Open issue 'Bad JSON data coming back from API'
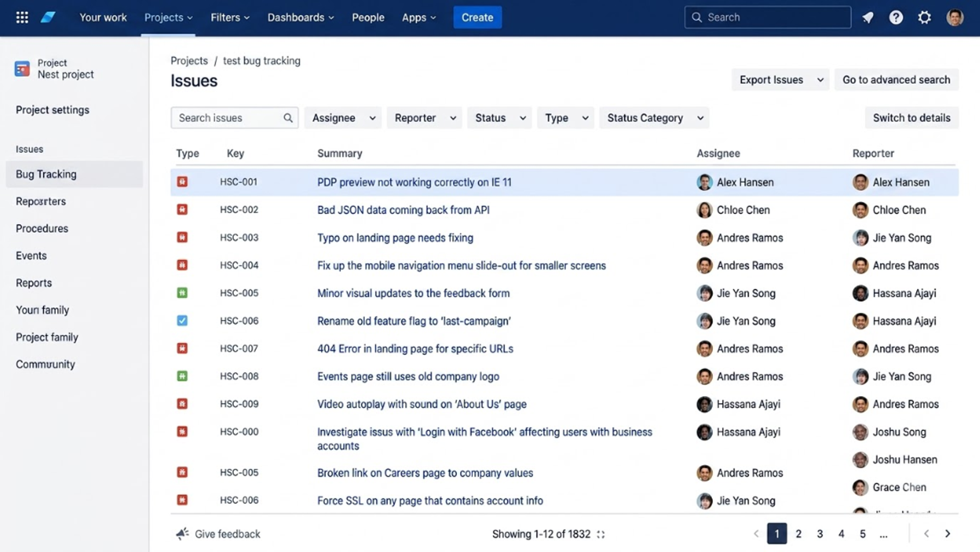 pos(403,210)
